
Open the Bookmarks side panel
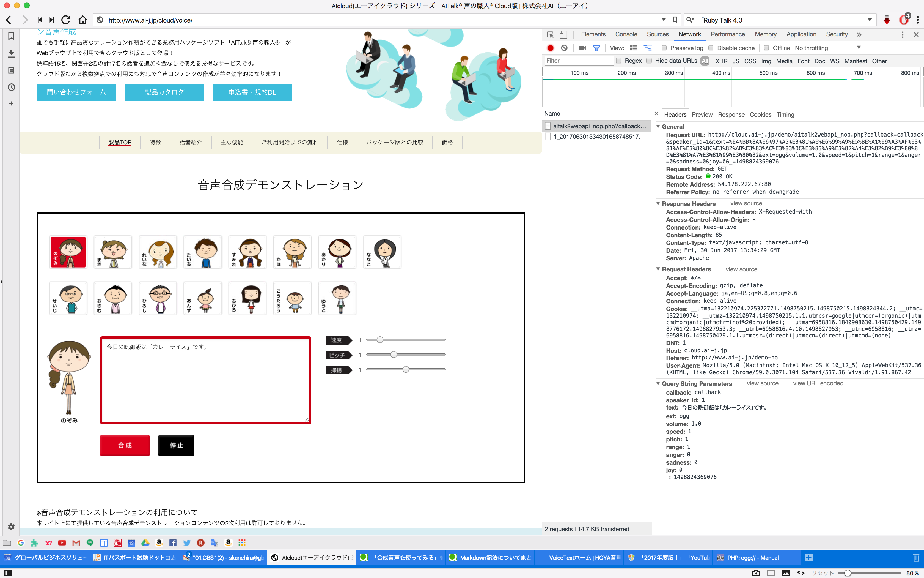[x=11, y=36]
